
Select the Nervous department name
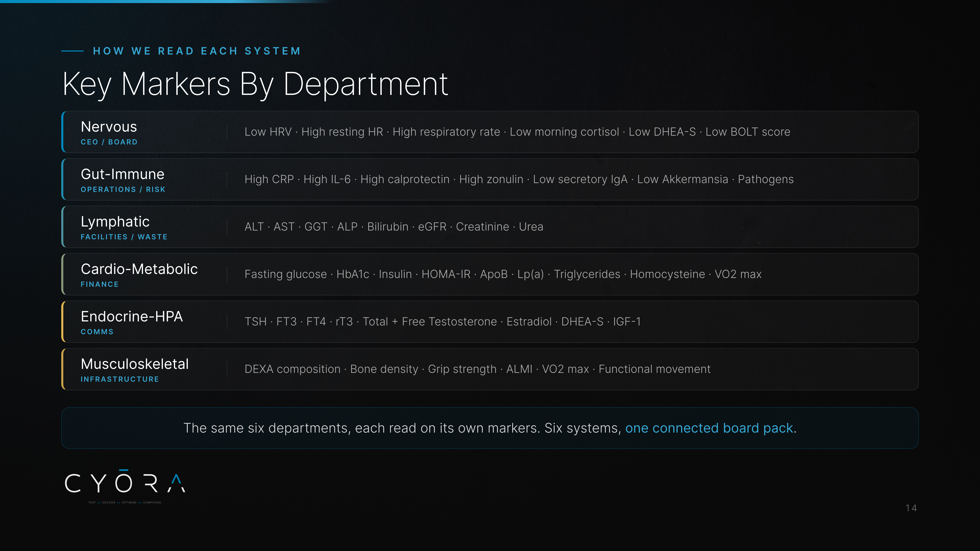coord(109,127)
